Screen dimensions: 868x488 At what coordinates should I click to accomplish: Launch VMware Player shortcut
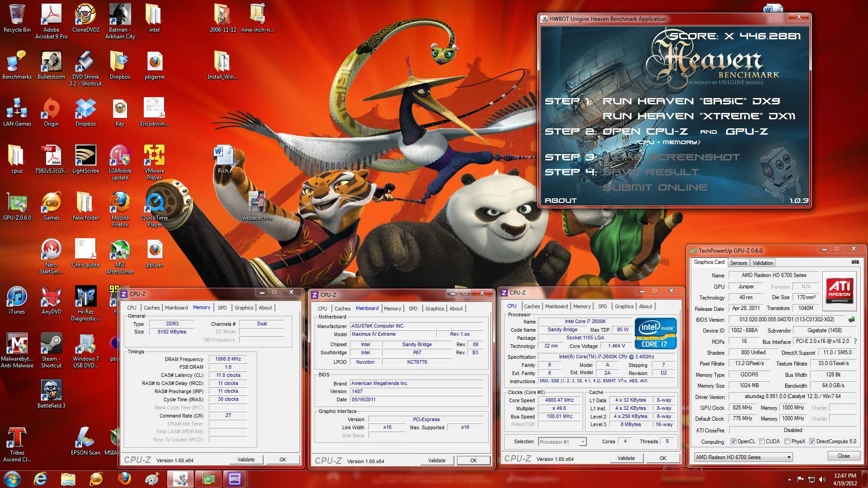click(x=154, y=162)
